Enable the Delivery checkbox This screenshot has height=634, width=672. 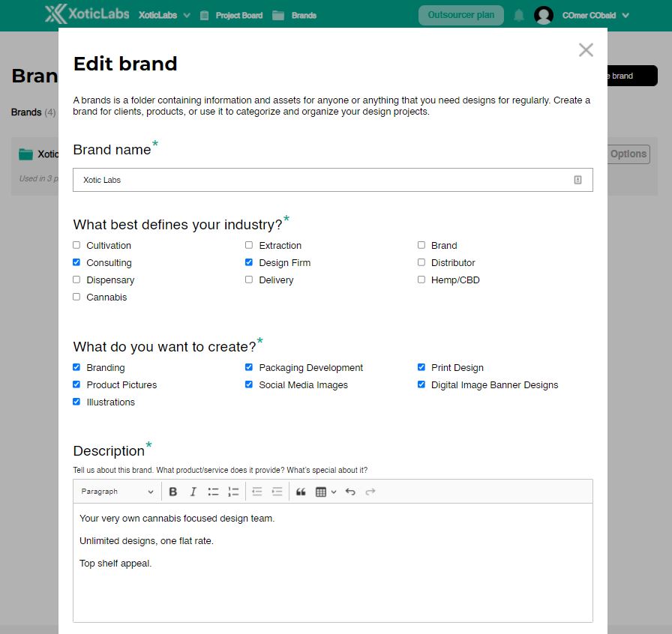click(x=248, y=280)
